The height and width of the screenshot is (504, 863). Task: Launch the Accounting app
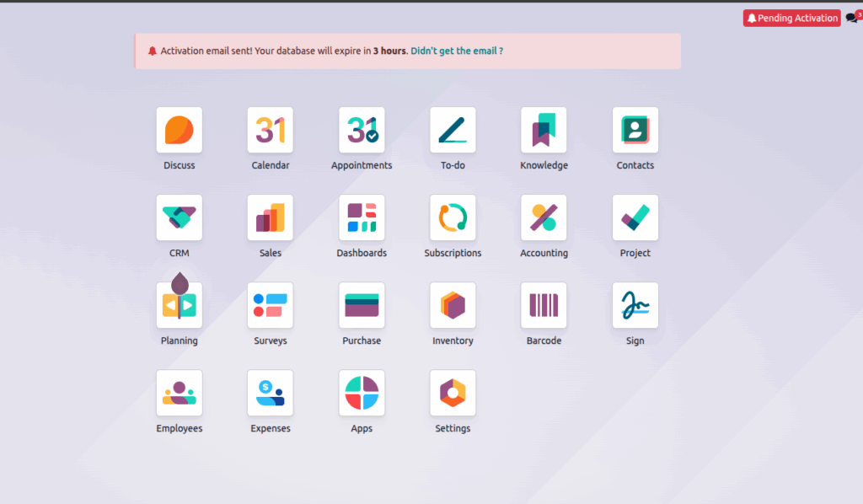[x=544, y=217]
